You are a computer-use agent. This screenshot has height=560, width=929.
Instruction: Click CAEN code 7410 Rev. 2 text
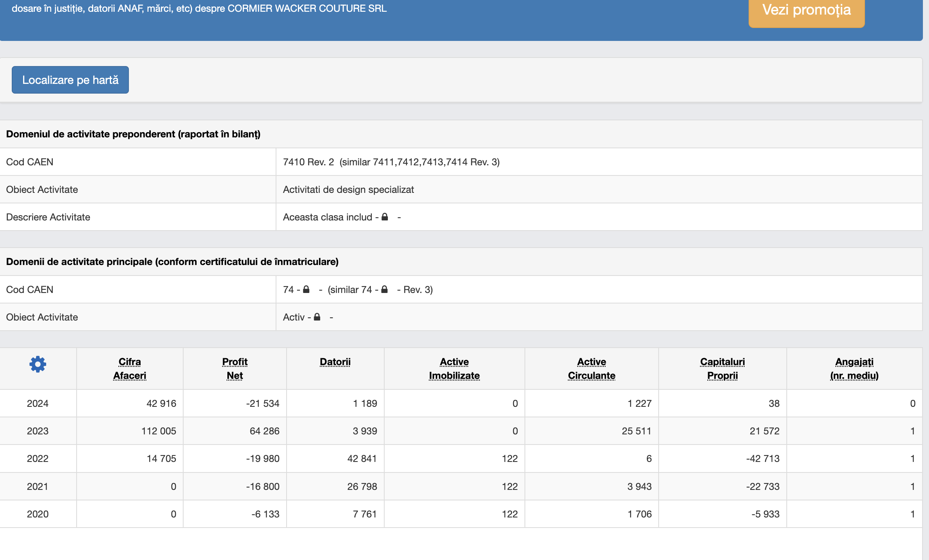pos(308,162)
